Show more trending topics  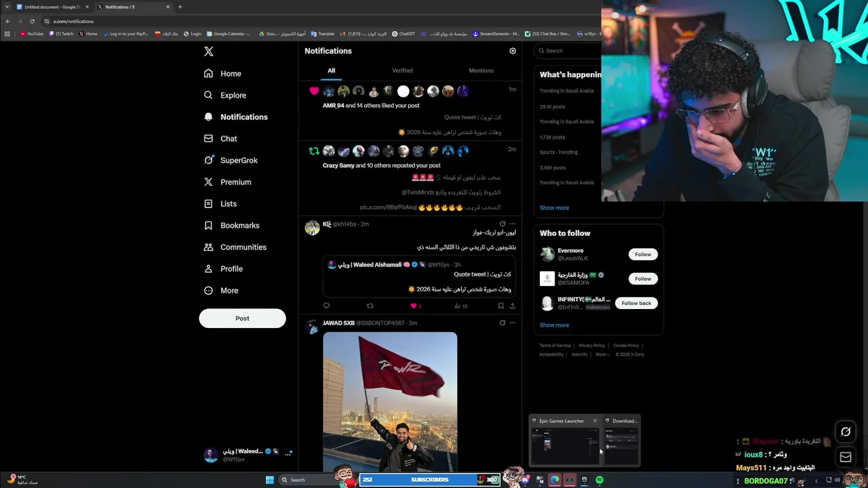[x=554, y=207]
